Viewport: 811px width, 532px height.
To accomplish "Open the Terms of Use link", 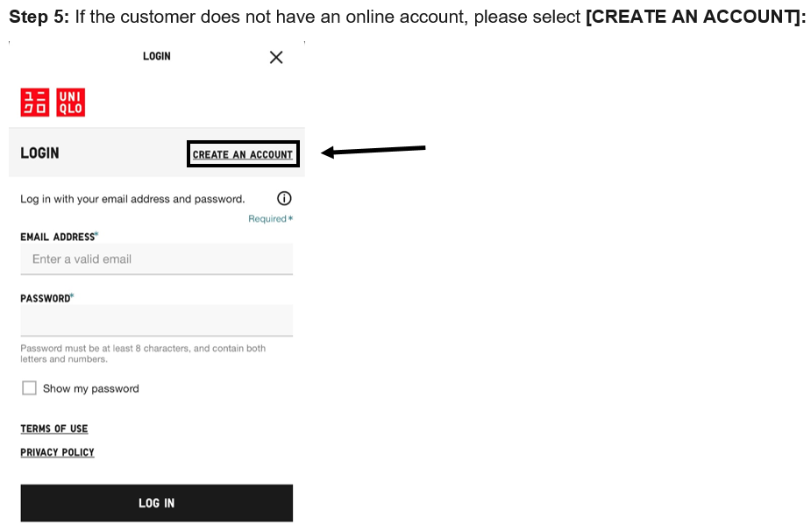I will click(54, 429).
